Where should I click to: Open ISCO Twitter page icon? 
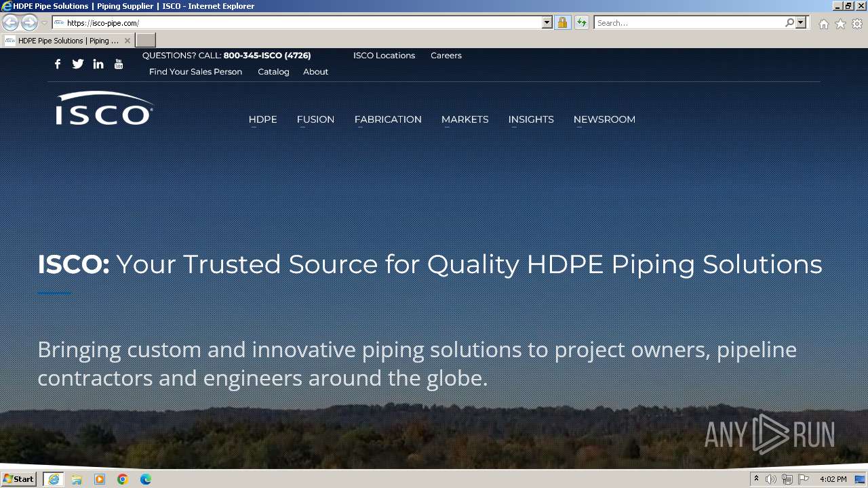78,64
